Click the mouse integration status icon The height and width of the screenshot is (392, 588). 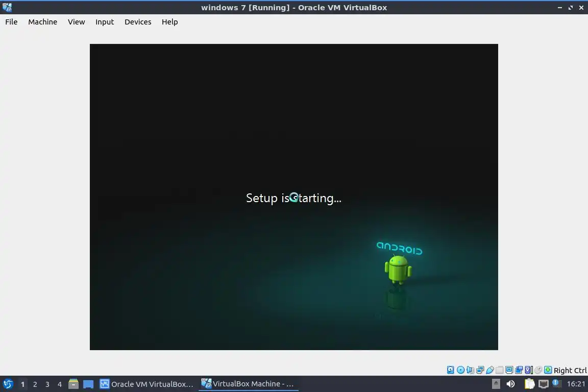[x=538, y=370]
